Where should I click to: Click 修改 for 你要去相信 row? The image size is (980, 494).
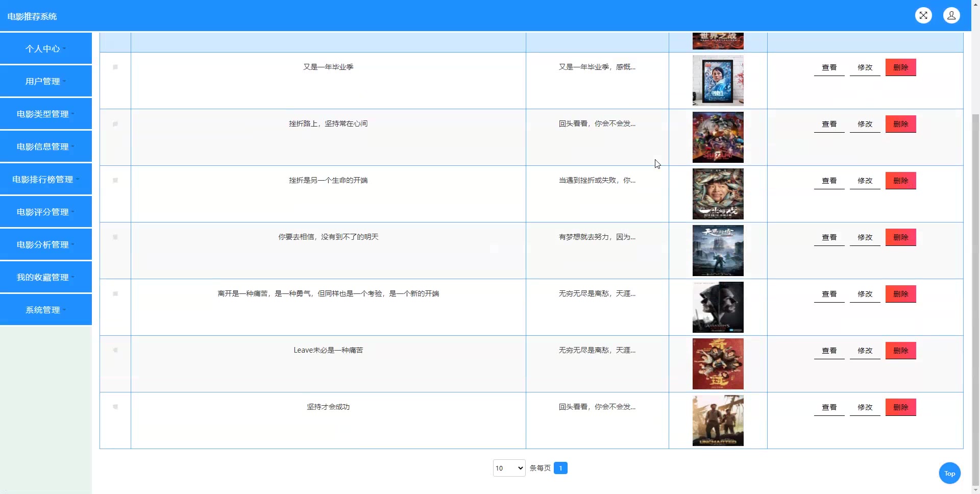click(865, 237)
